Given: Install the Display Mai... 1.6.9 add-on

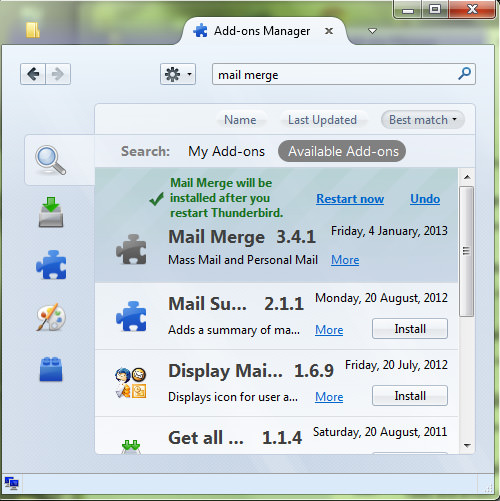Looking at the screenshot, I should pos(410,396).
